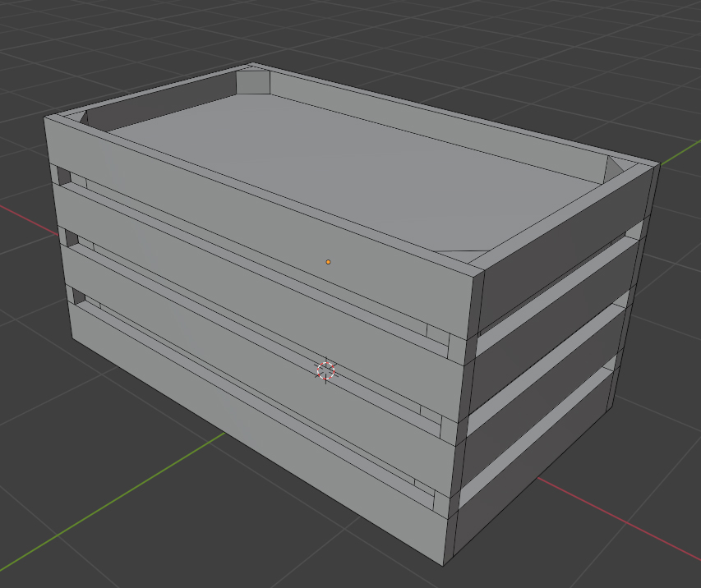The width and height of the screenshot is (701, 588).
Task: Click the red-white 3D cursor crosshair
Action: (326, 371)
